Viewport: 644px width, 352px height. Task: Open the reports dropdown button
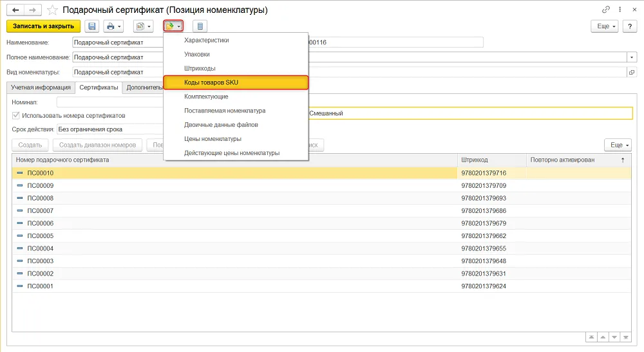(x=143, y=26)
